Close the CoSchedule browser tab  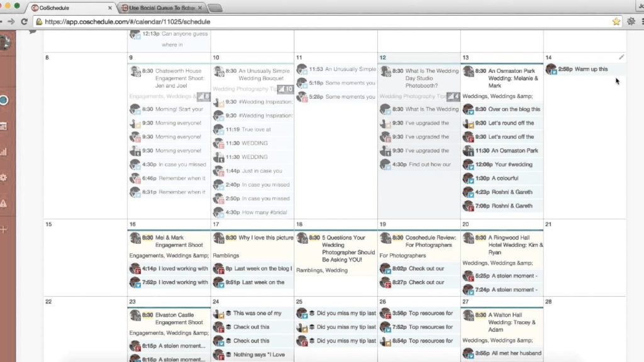coord(109,8)
